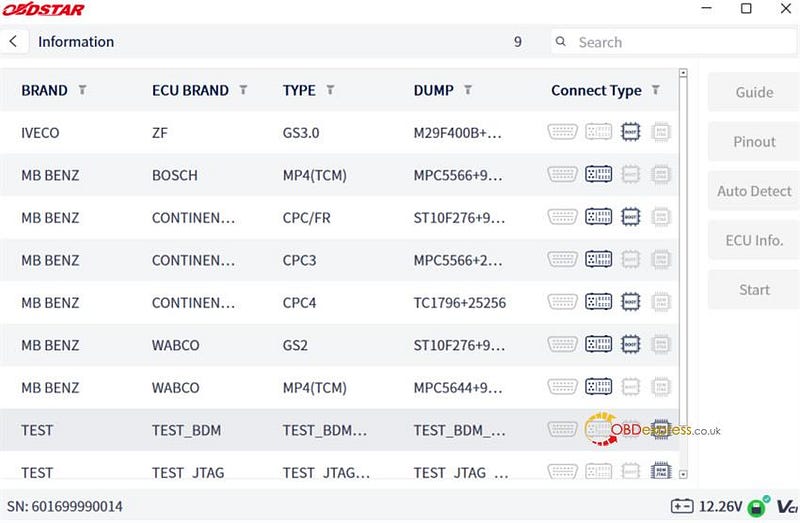Select bench connect icon in BOSCH MP4(TCM) row
Screen dimensions: 800x523
pyautogui.click(x=598, y=175)
